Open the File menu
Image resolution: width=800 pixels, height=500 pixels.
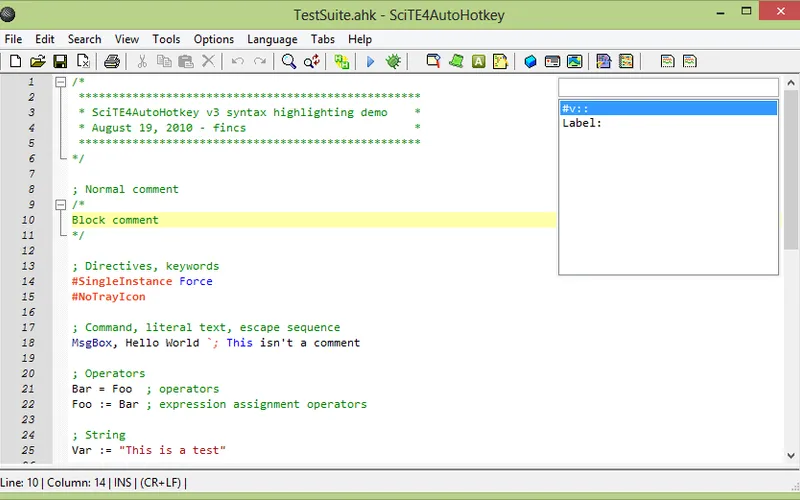13,39
